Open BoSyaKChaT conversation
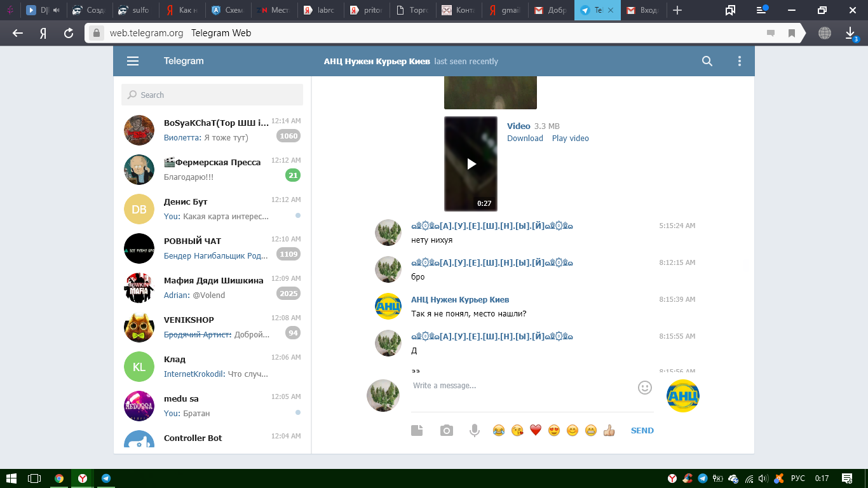This screenshot has width=868, height=488. click(212, 130)
